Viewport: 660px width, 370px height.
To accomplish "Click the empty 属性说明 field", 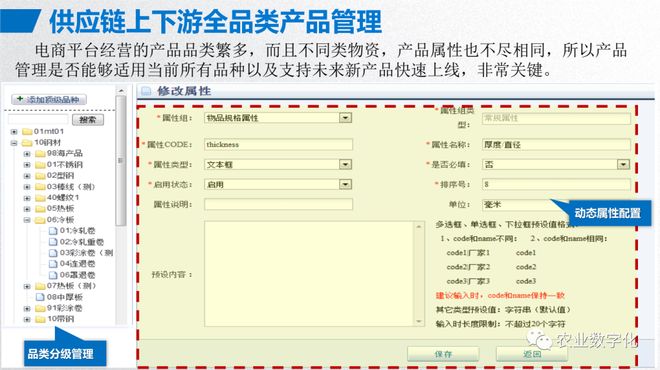I will [278, 205].
